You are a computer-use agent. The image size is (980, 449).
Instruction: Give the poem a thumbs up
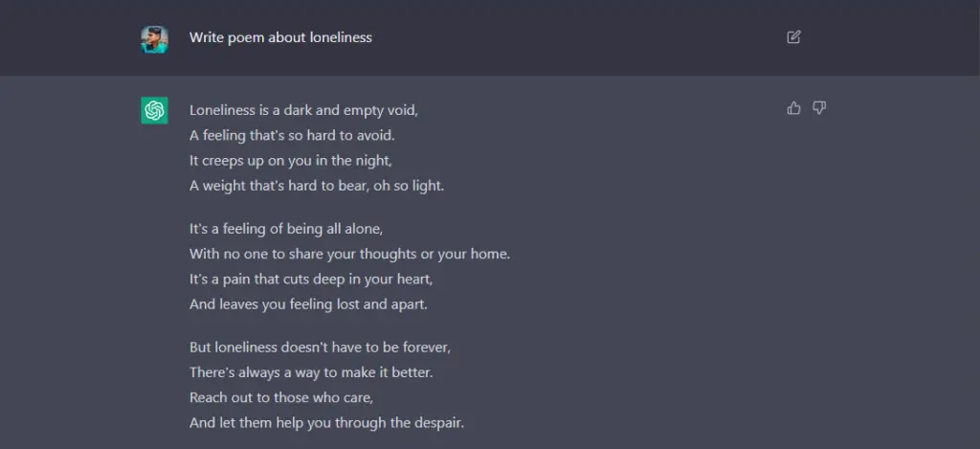[793, 108]
